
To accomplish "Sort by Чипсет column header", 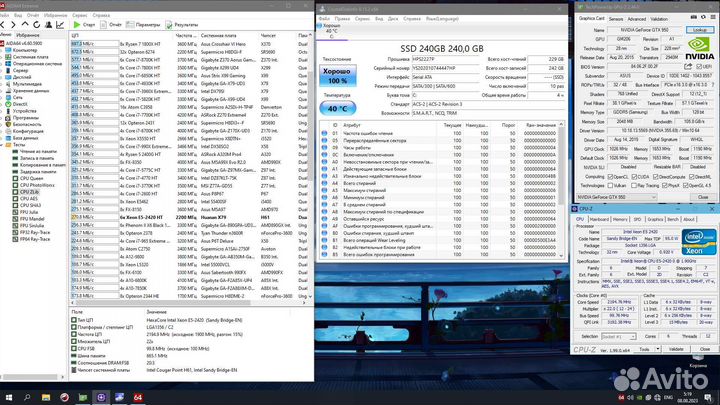I will tap(268, 35).
